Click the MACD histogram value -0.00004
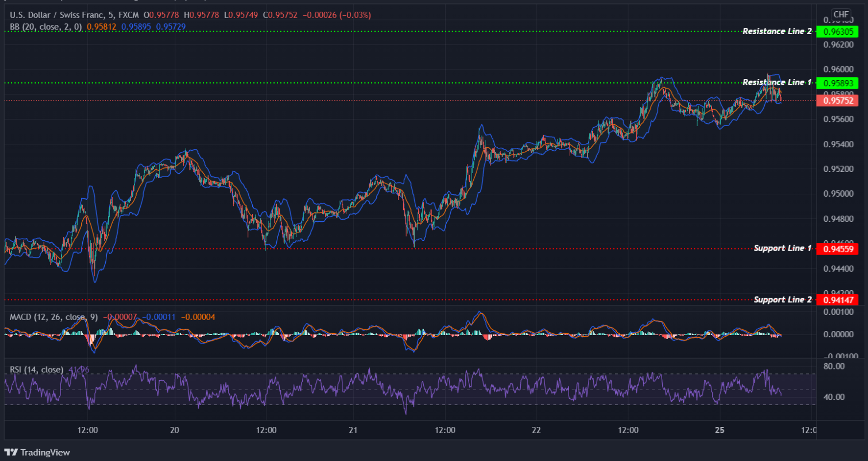 pos(198,317)
